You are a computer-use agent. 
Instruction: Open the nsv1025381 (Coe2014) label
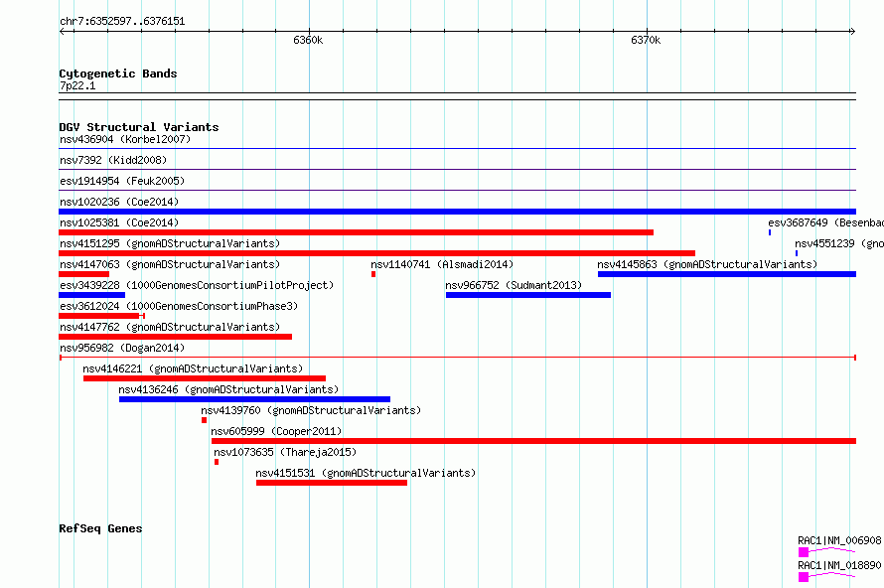point(119,222)
